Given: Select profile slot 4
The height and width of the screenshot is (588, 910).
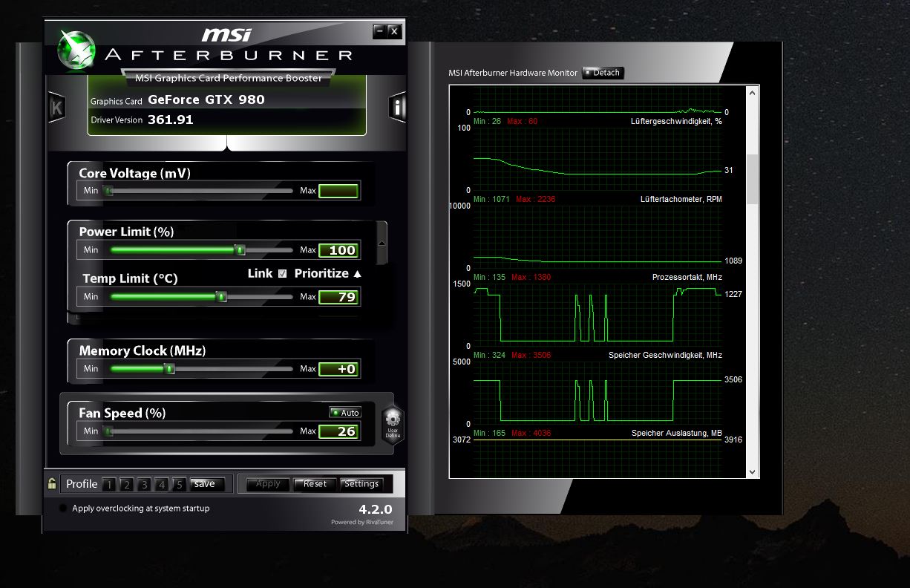Looking at the screenshot, I should click(x=162, y=485).
